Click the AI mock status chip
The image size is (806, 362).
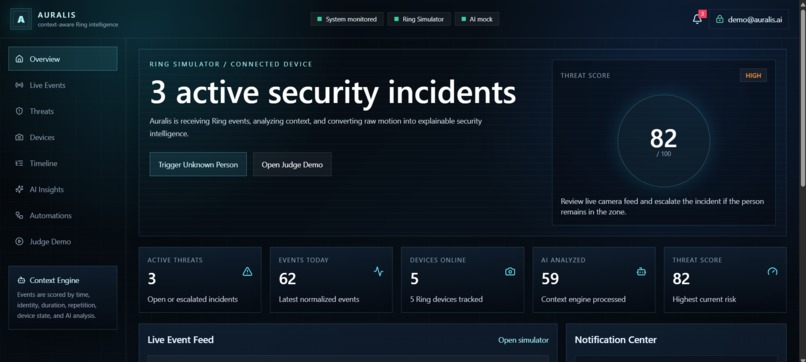(477, 19)
